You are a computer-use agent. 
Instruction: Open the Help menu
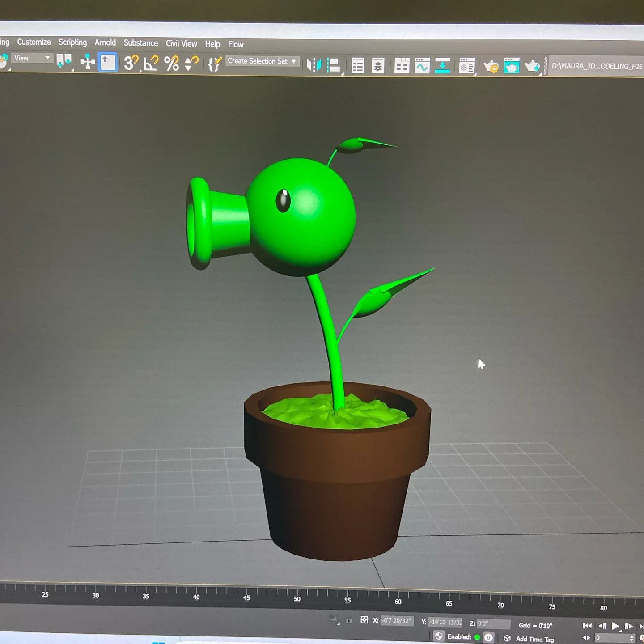click(x=212, y=44)
